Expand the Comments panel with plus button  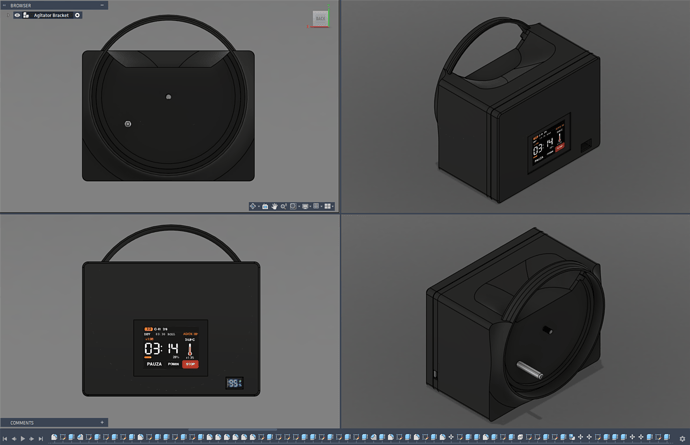(102, 423)
